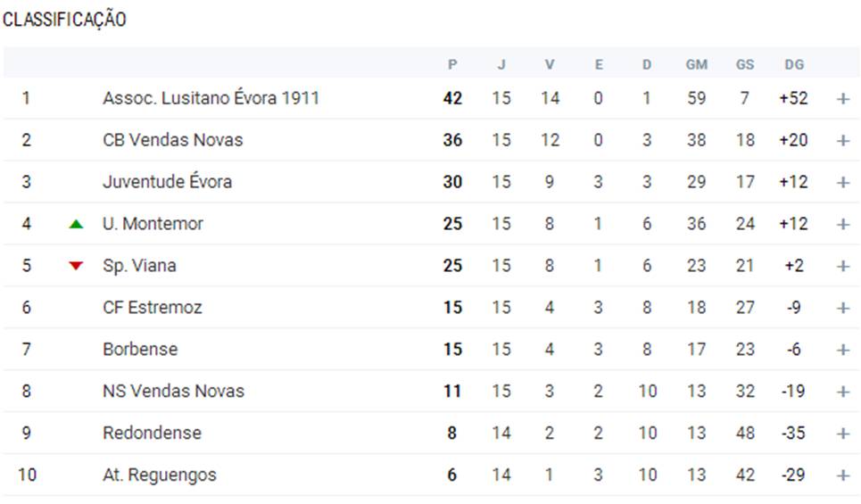Click the plus icon for Redondense
This screenshot has width=861, height=504.
tap(842, 434)
